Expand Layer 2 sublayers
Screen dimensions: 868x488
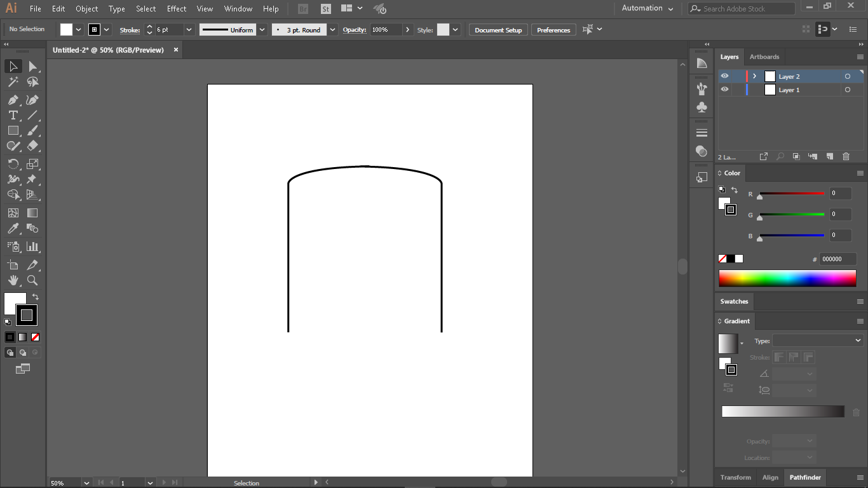754,76
